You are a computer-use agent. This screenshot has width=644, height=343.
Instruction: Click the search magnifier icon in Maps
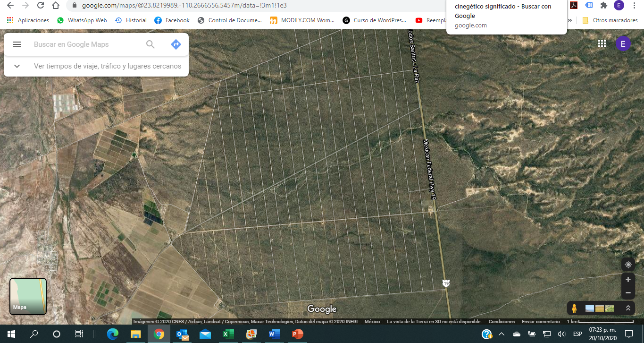tap(151, 44)
